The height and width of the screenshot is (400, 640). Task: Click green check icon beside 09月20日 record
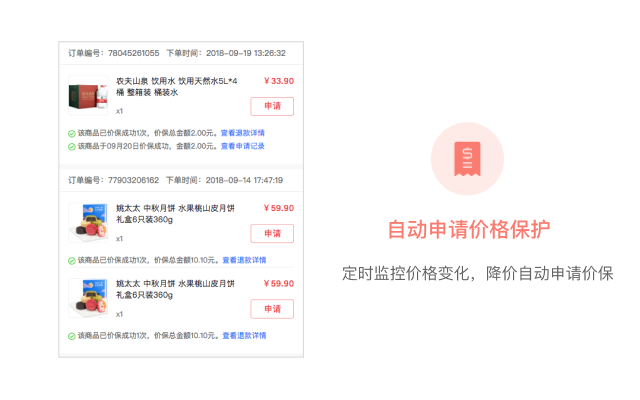point(71,146)
